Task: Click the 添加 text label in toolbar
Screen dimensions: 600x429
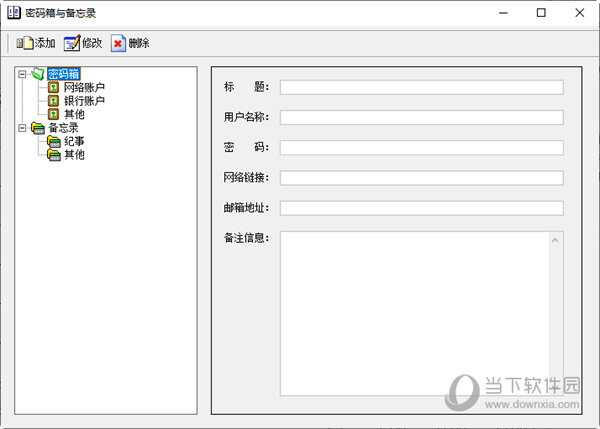Action: (x=45, y=43)
